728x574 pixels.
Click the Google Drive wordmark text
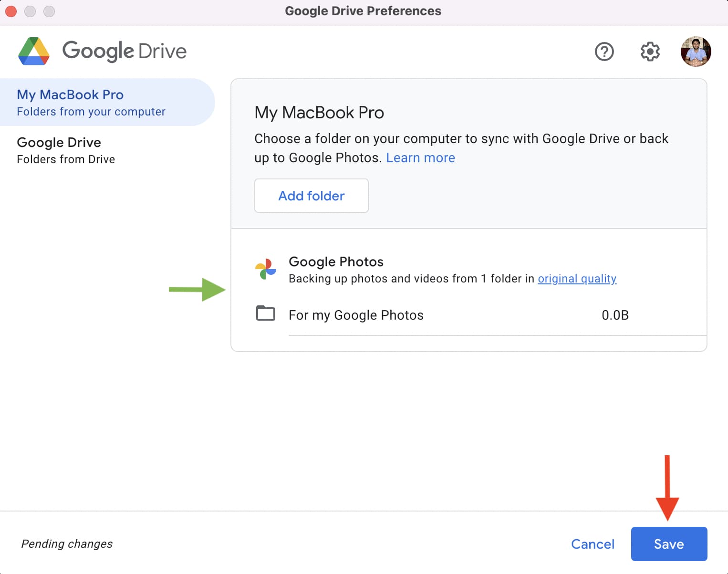pyautogui.click(x=125, y=51)
